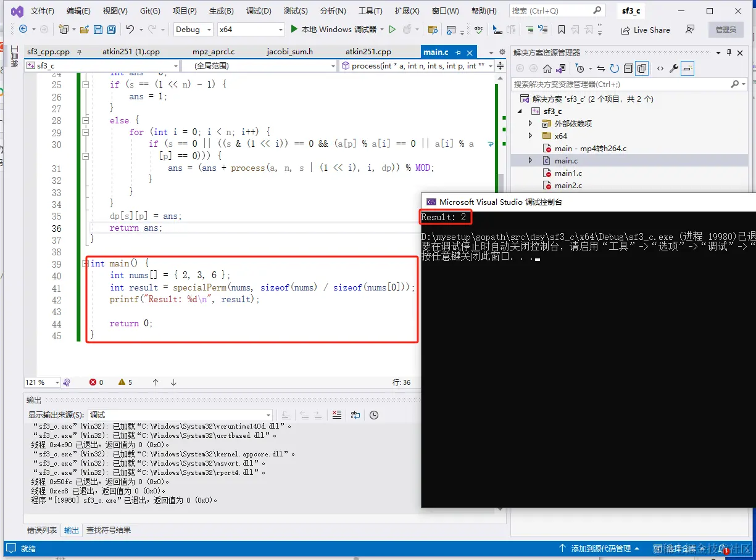Collapse the int main() code block
The height and width of the screenshot is (560, 756).
click(85, 263)
